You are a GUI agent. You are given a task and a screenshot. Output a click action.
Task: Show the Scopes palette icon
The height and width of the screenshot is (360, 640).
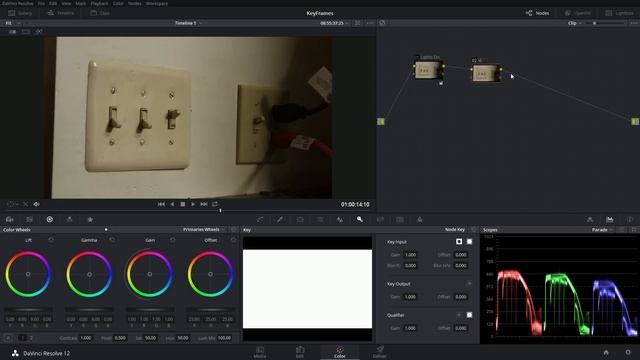610,220
